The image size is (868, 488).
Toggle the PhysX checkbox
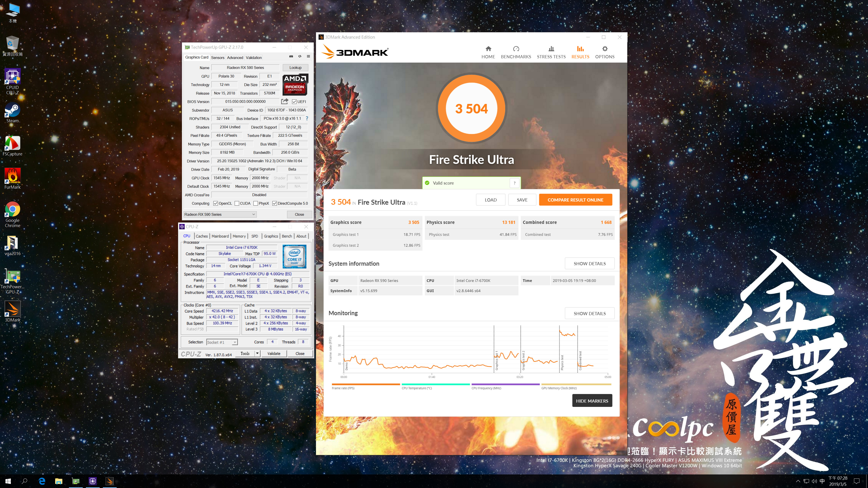coord(256,203)
